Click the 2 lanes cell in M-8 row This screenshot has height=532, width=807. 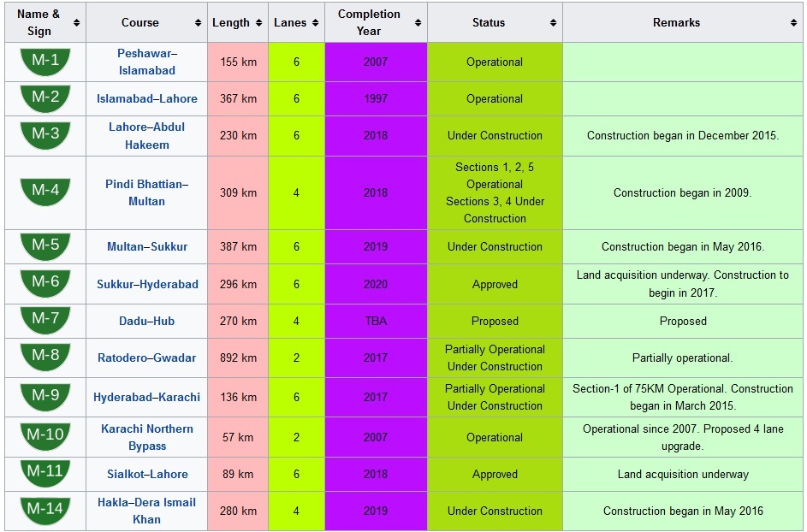(296, 358)
